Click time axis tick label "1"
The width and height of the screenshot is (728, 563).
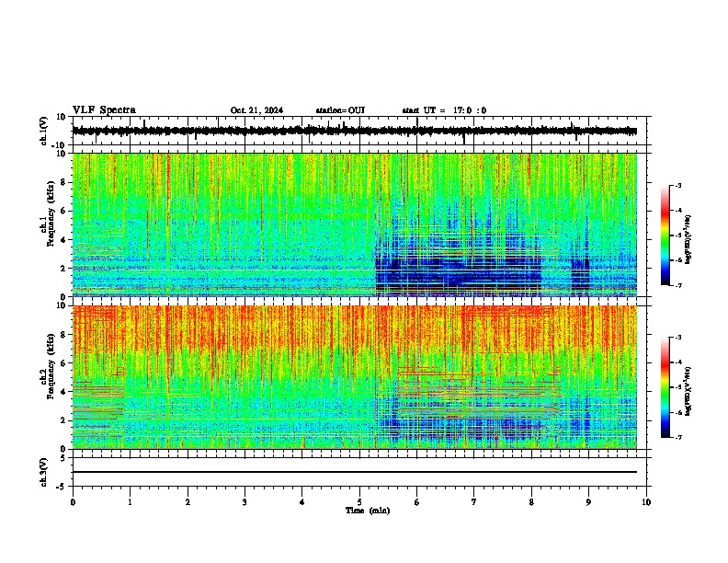point(131,502)
